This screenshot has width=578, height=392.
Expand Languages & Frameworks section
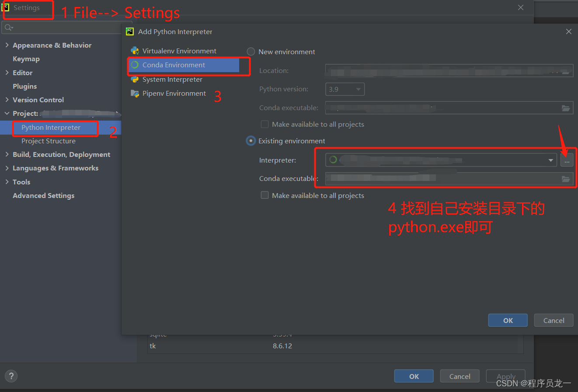7,168
